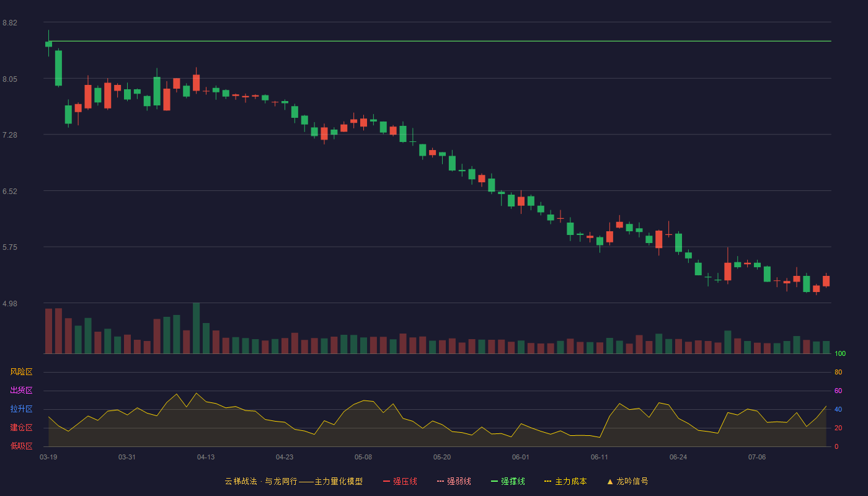The height and width of the screenshot is (496, 868).
Task: Click the 拉升区 zone label
Action: tap(21, 409)
